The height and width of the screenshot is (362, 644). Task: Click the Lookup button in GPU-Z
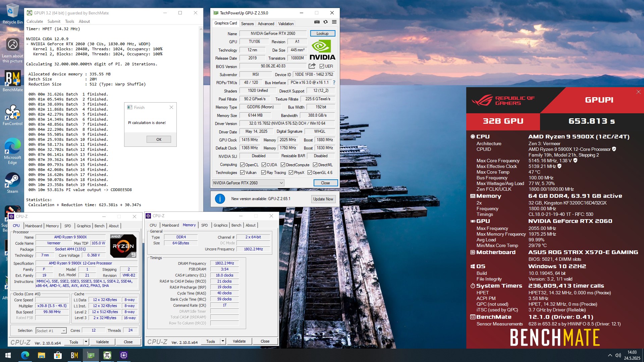point(322,34)
